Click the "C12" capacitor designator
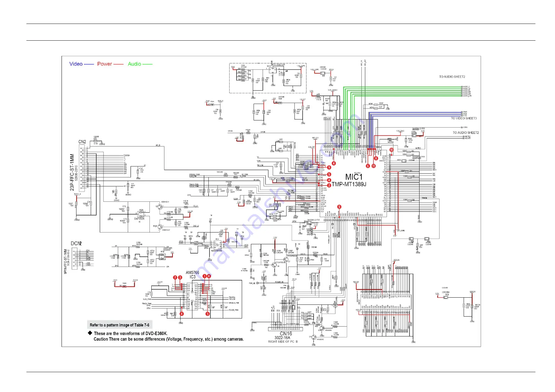The image size is (555, 392). (124, 206)
